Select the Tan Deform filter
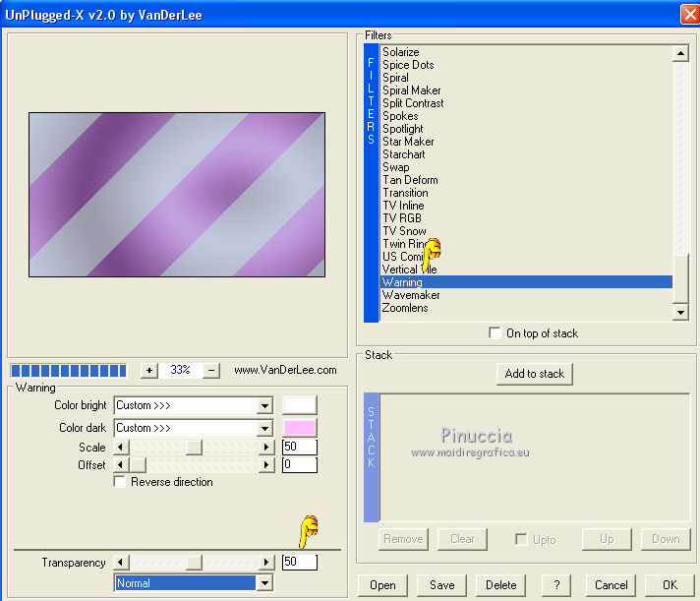This screenshot has height=601, width=700. [410, 180]
